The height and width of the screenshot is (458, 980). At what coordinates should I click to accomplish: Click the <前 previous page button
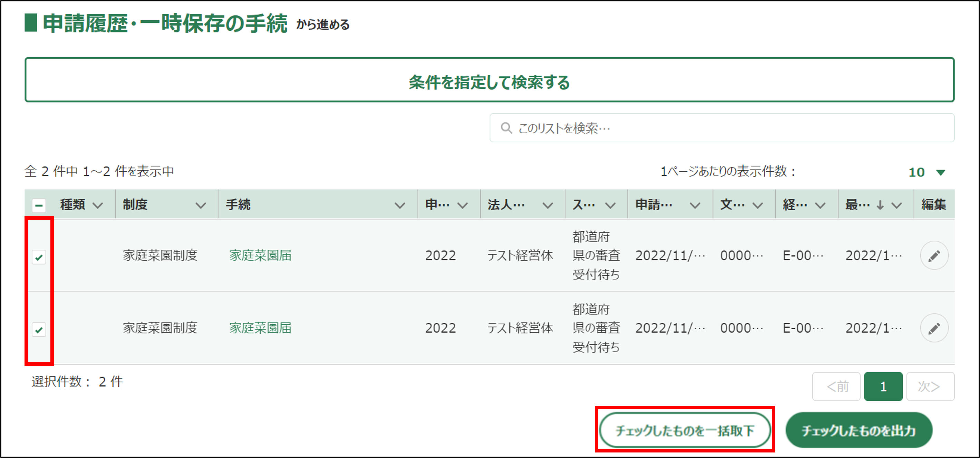[x=836, y=387]
